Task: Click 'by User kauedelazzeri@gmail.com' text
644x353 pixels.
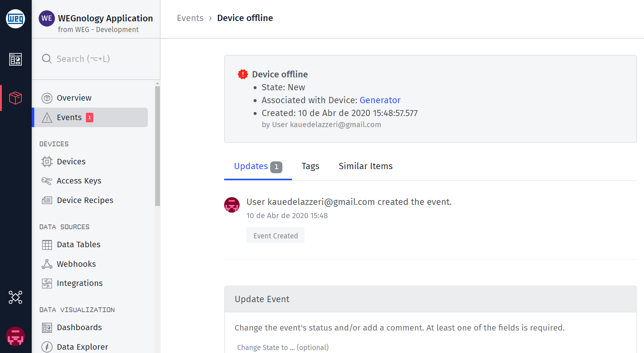Action: [321, 125]
